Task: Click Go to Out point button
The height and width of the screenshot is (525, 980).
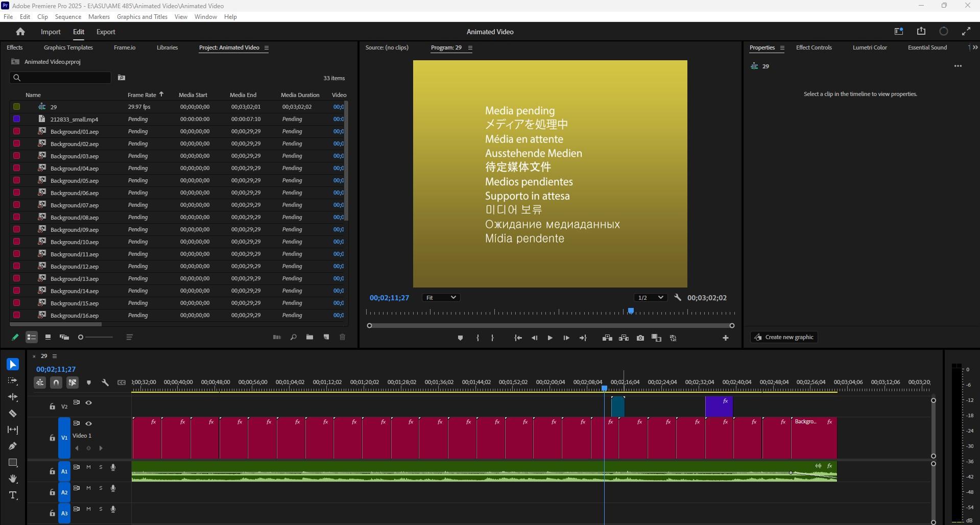Action: 583,338
